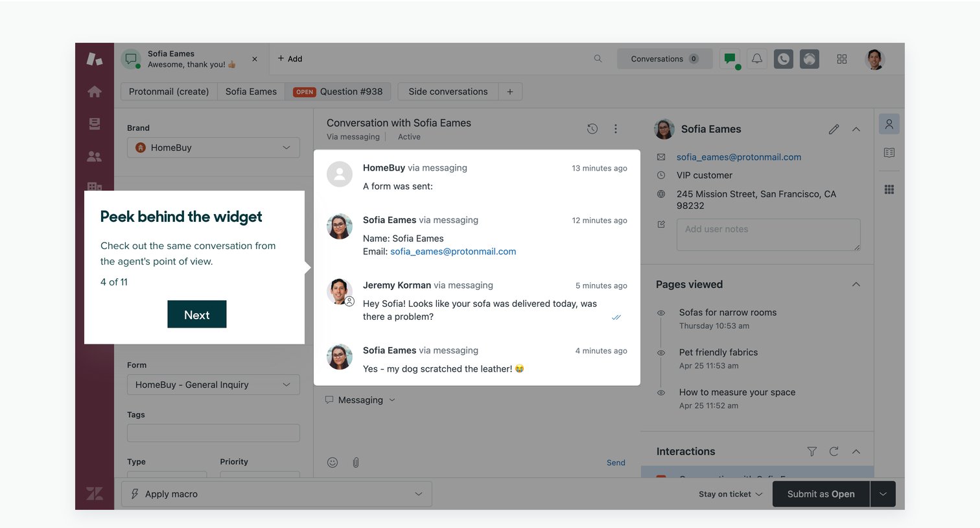Click the search magnifier icon
The height and width of the screenshot is (528, 980).
click(x=598, y=58)
